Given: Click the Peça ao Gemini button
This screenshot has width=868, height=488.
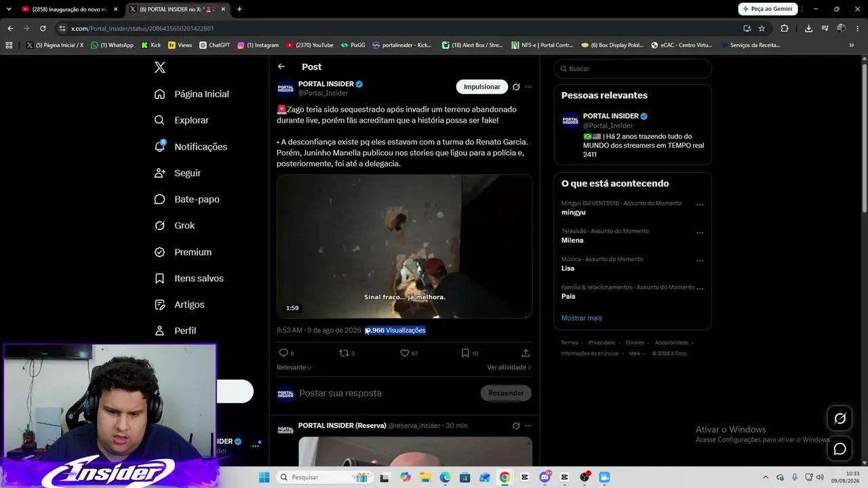Looking at the screenshot, I should [x=768, y=9].
